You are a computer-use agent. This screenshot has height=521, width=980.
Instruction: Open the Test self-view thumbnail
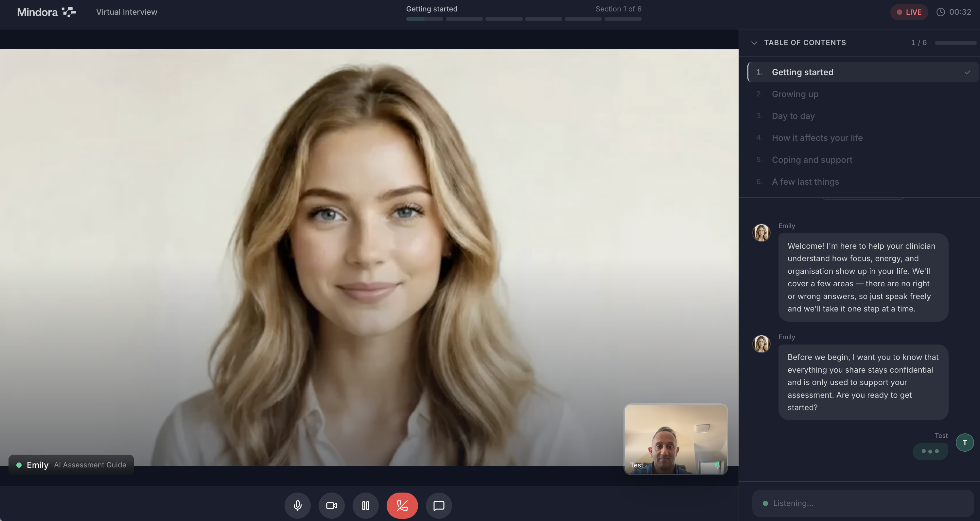click(676, 439)
